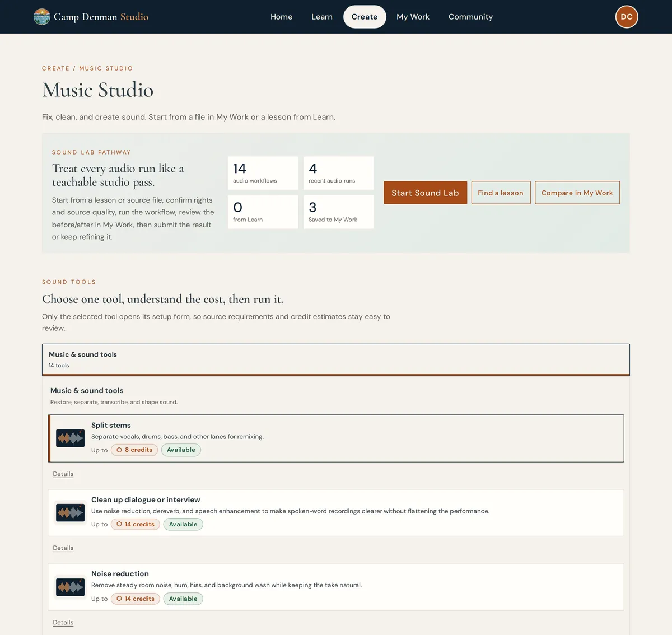Image resolution: width=672 pixels, height=635 pixels.
Task: Click the Noise reduction waveform thumbnail
Action: coord(71,587)
